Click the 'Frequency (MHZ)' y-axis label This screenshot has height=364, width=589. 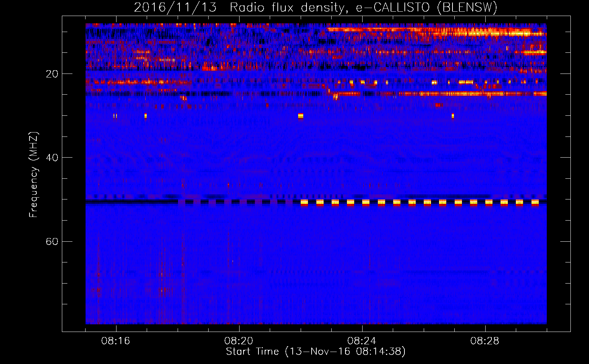click(33, 175)
